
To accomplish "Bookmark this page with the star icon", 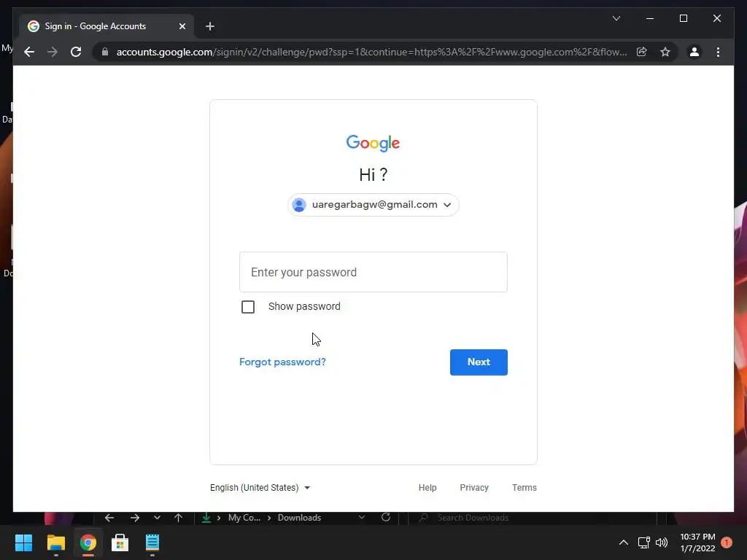I will point(665,52).
